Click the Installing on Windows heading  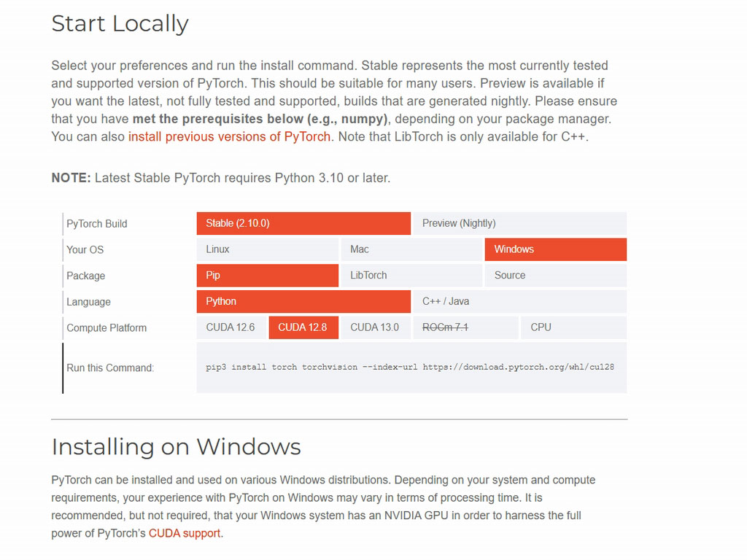tap(176, 446)
